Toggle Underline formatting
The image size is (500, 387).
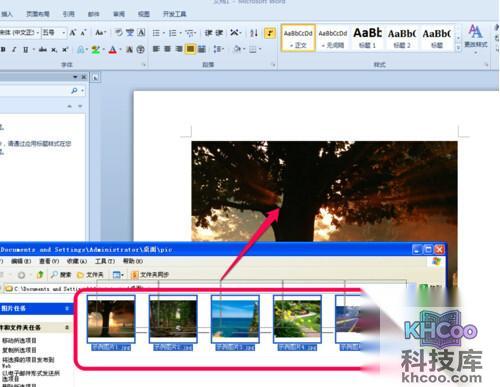26,50
